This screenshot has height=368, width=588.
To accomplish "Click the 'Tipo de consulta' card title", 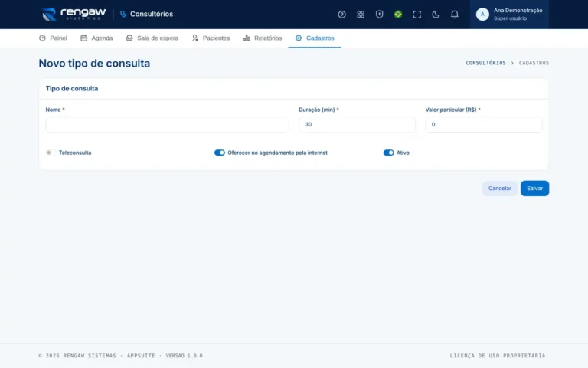I will (x=72, y=89).
